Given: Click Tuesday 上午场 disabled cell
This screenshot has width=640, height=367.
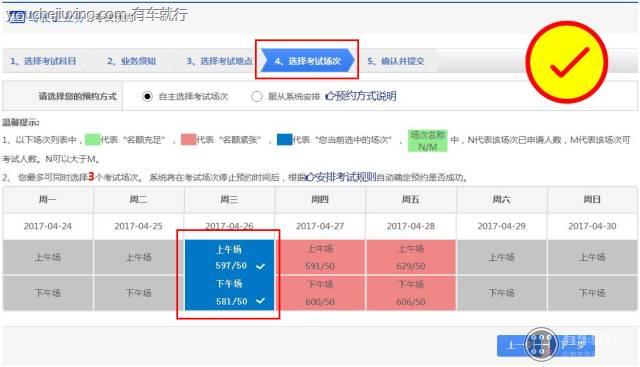Looking at the screenshot, I should coord(138,257).
